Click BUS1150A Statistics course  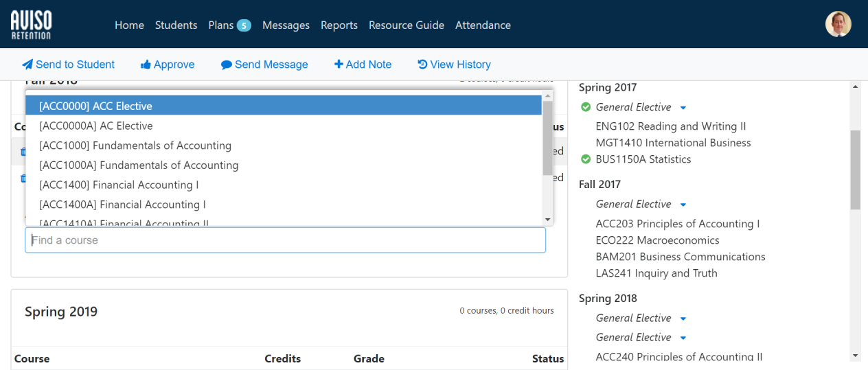click(643, 159)
